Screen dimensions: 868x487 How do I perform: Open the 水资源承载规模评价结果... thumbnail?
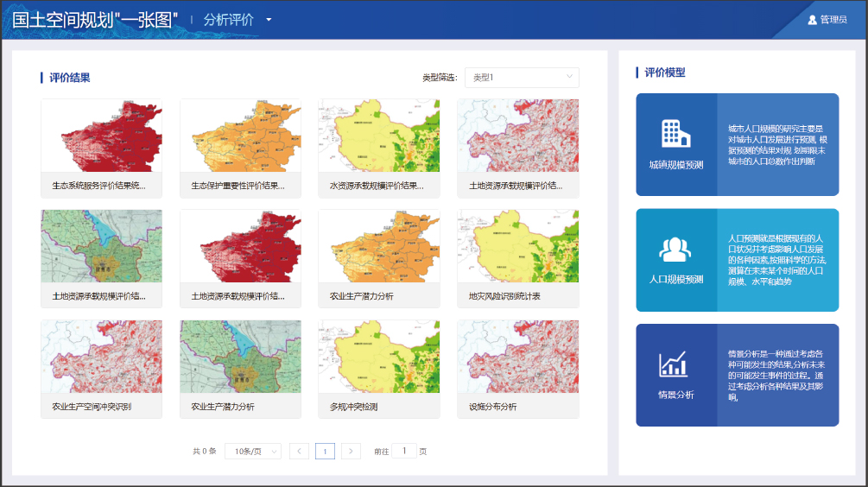click(379, 136)
